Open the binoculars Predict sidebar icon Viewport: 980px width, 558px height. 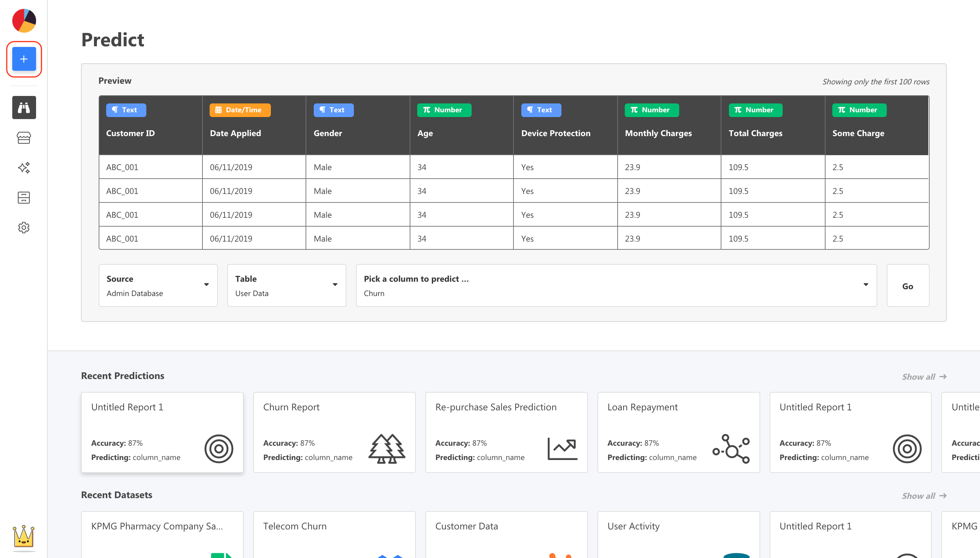24,108
